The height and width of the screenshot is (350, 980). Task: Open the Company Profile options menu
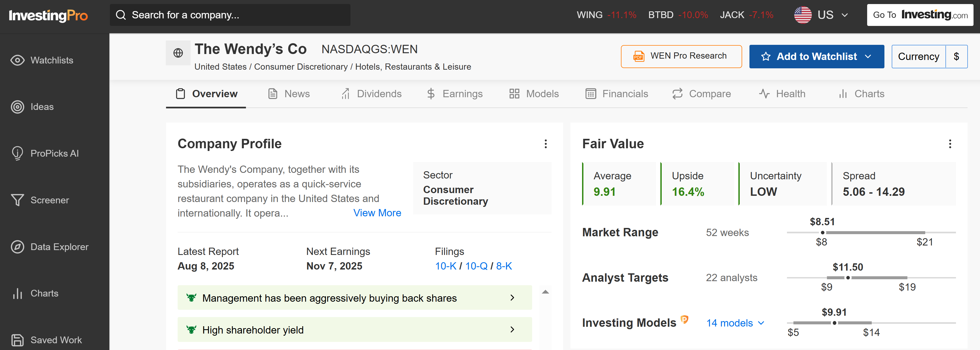(x=546, y=144)
